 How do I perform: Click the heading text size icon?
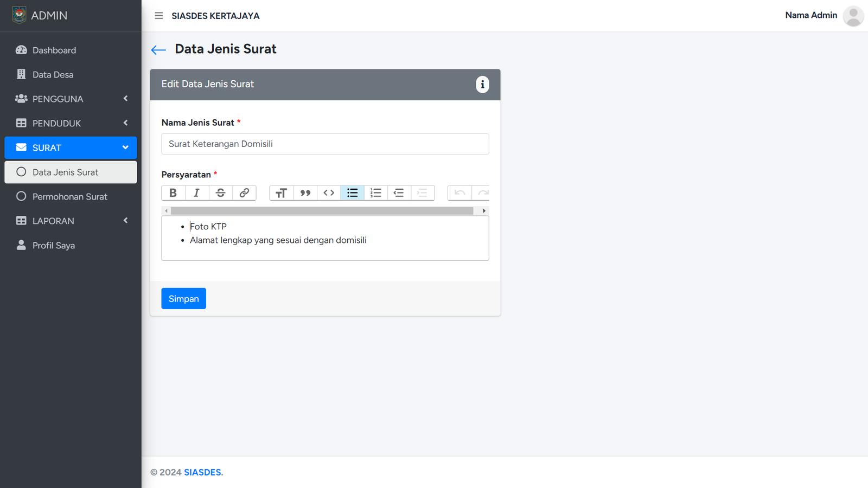pos(281,193)
